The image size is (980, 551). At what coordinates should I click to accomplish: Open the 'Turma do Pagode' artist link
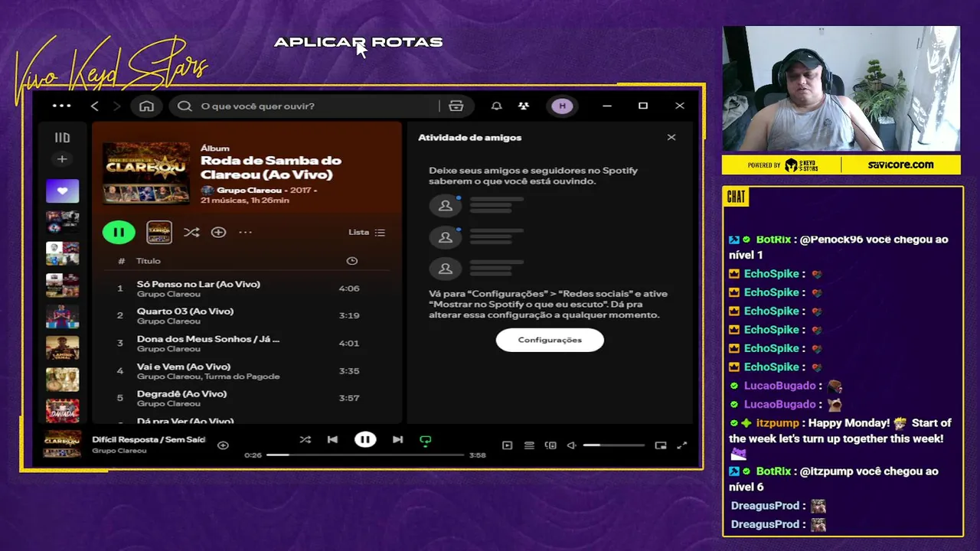click(243, 377)
